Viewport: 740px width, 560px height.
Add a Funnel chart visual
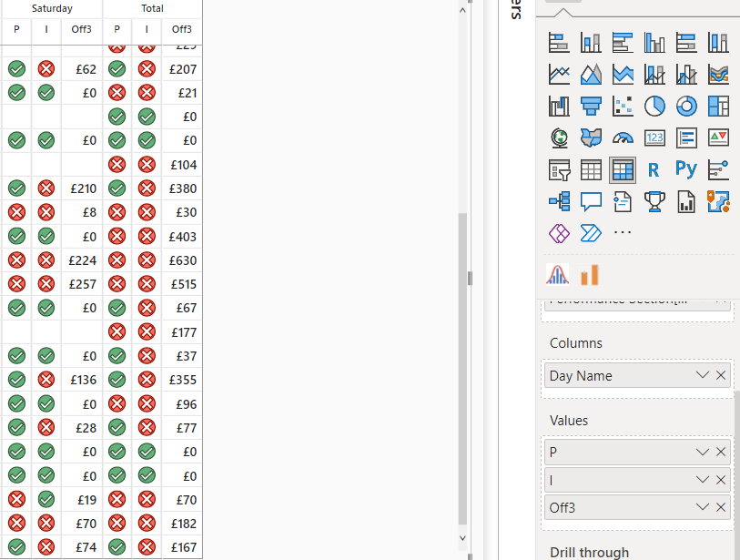click(x=591, y=107)
